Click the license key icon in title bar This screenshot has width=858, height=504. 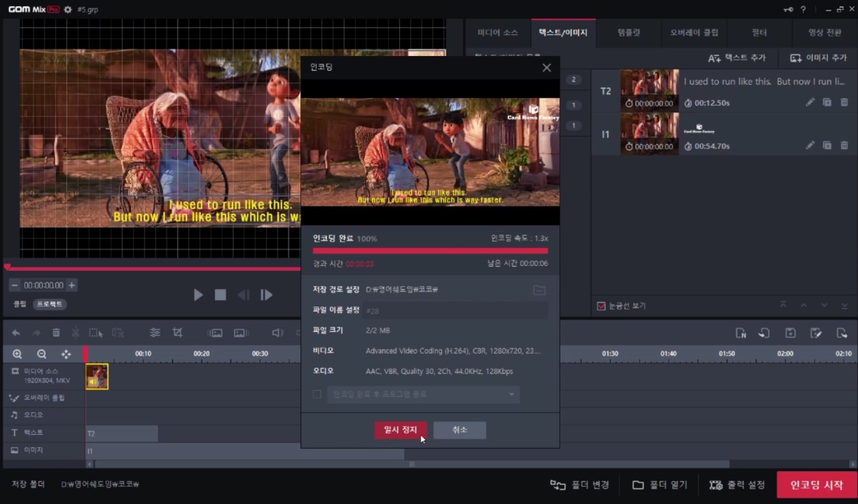[x=788, y=10]
